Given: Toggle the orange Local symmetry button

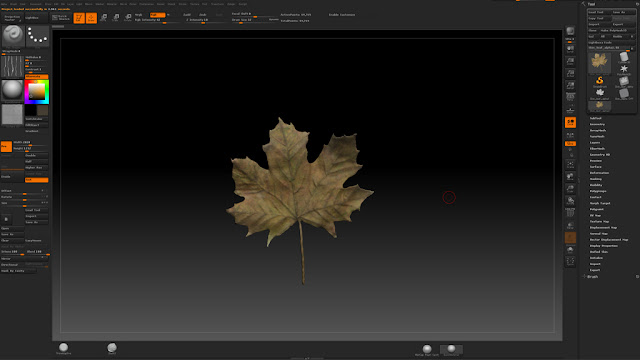Looking at the screenshot, I should click(570, 122).
